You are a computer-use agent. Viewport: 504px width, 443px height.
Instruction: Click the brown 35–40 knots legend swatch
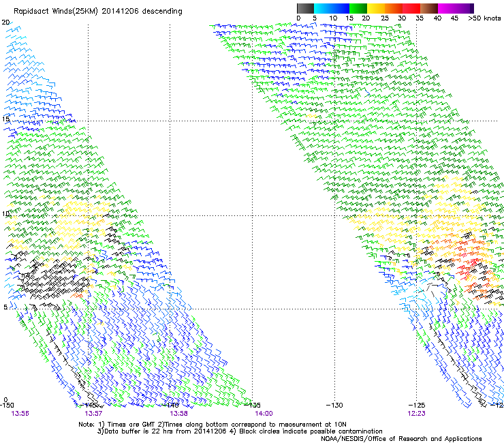[x=429, y=8]
